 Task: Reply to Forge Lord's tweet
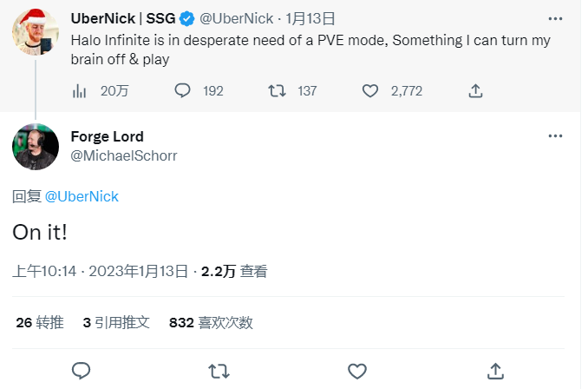[x=81, y=371]
